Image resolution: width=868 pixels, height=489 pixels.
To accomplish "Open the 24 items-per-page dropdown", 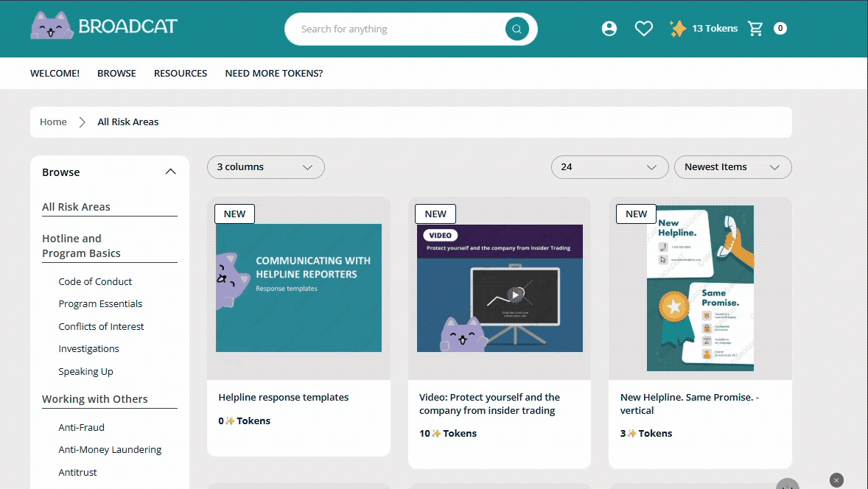I will coord(609,167).
